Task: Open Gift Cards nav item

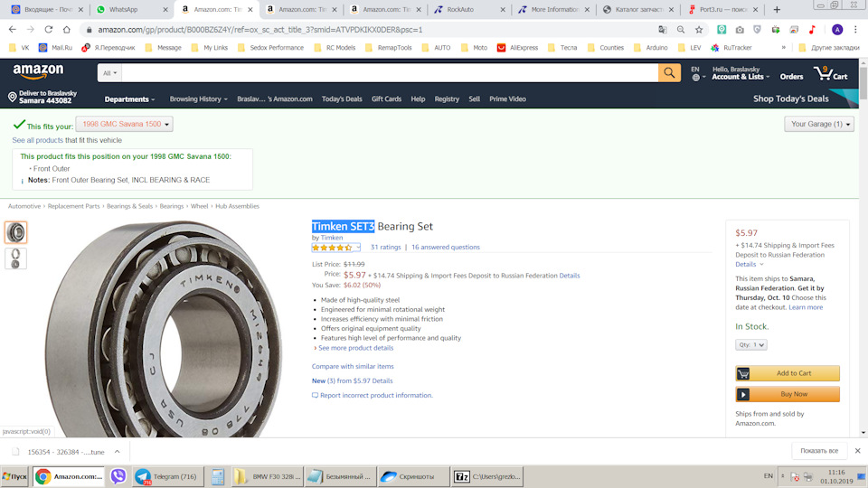Action: 386,99
